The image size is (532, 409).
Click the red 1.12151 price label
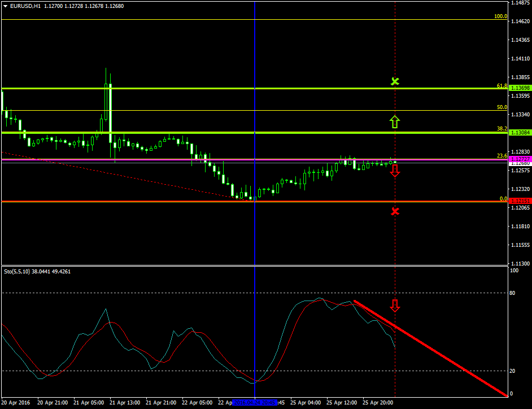(519, 201)
